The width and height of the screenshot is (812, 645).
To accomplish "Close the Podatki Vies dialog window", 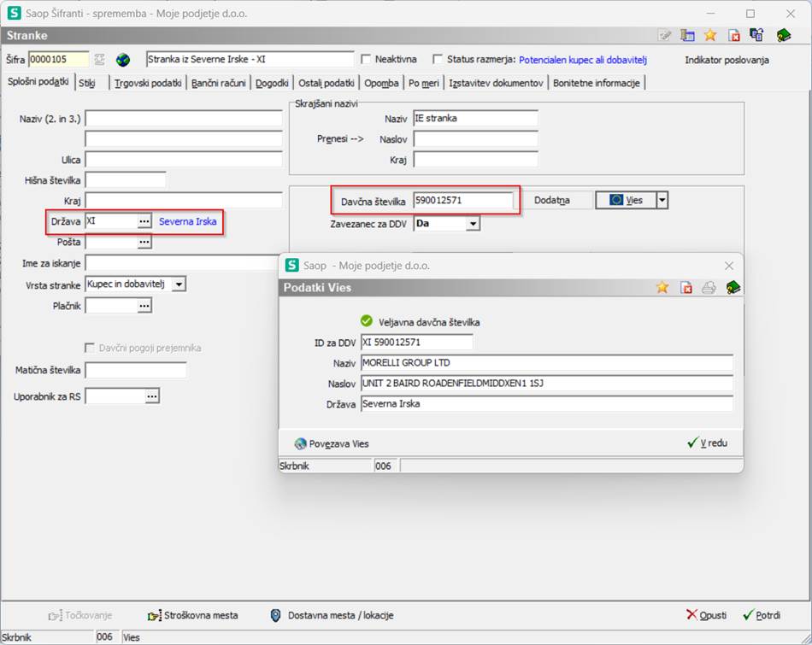I will (x=728, y=266).
